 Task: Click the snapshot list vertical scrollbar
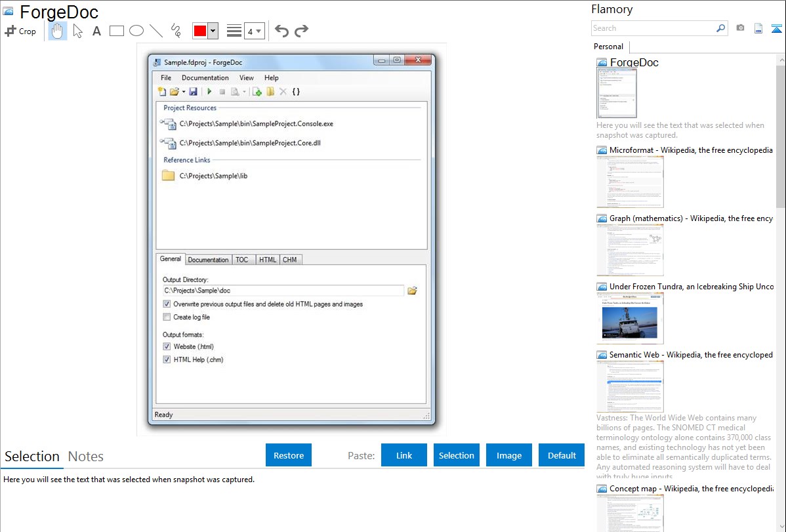pos(781,135)
